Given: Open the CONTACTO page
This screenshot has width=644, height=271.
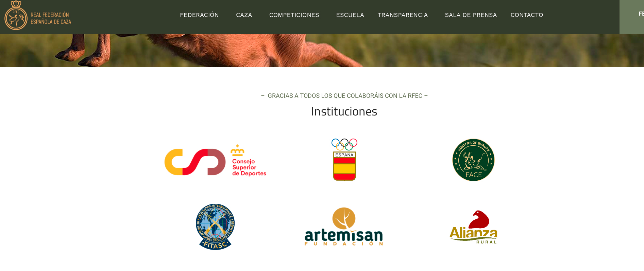Looking at the screenshot, I should point(527,15).
